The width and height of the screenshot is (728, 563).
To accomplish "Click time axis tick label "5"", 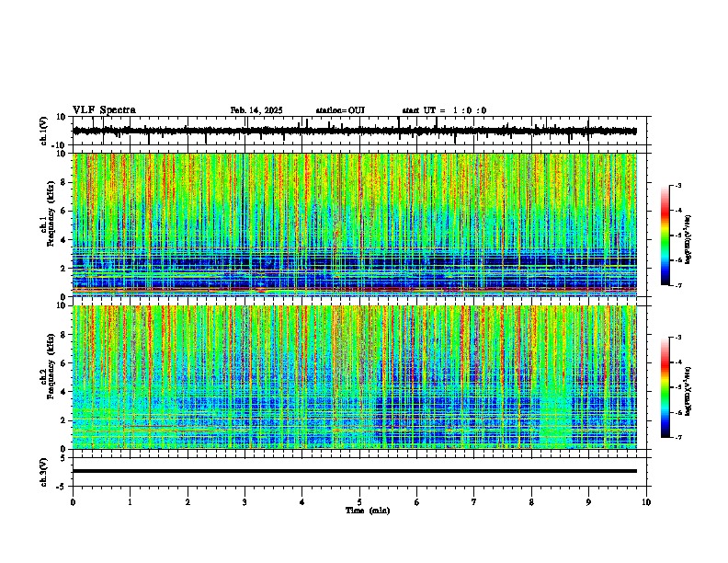I will click(x=359, y=502).
